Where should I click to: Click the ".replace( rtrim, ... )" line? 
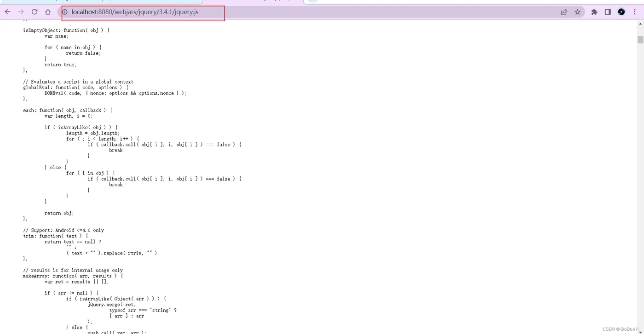click(113, 253)
